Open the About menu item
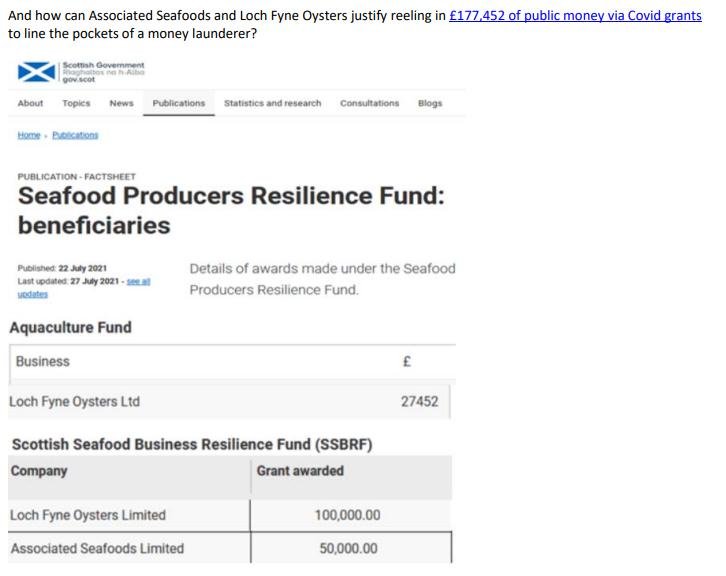 [x=30, y=104]
